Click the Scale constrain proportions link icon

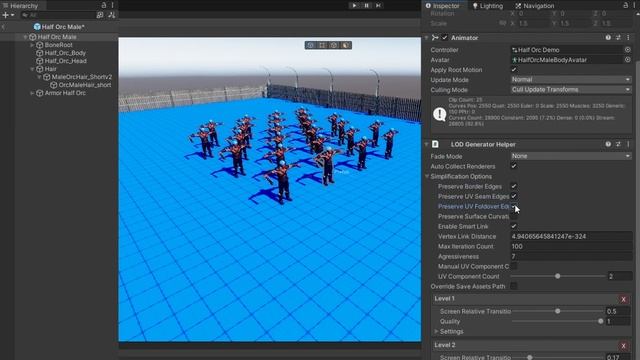[503, 23]
